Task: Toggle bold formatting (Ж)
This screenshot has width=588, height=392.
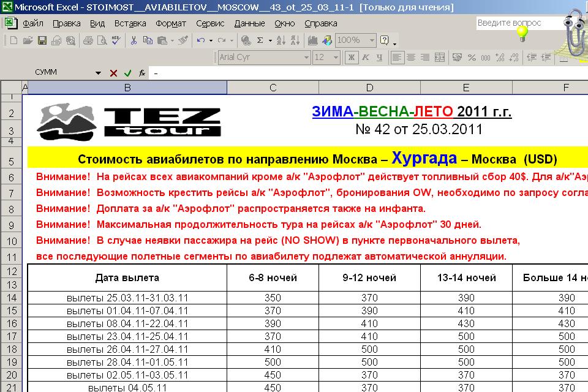Action: coord(352,58)
